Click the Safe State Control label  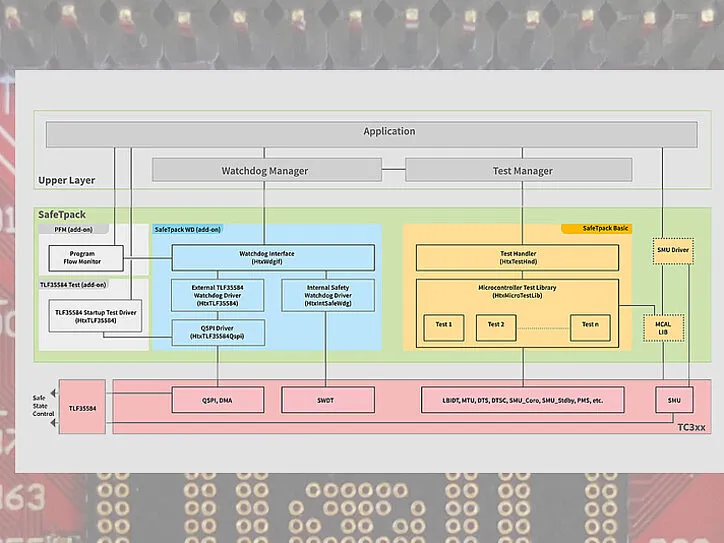click(43, 406)
